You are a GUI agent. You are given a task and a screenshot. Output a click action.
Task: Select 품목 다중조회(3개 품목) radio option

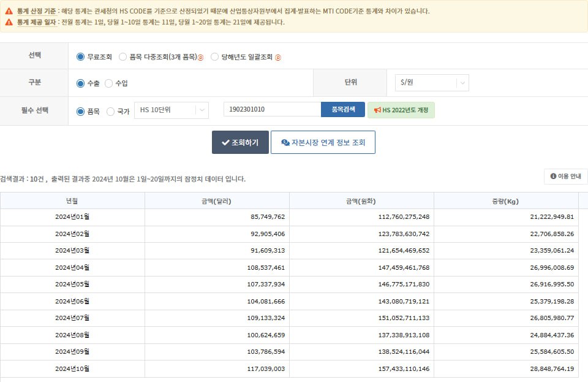[x=123, y=56]
